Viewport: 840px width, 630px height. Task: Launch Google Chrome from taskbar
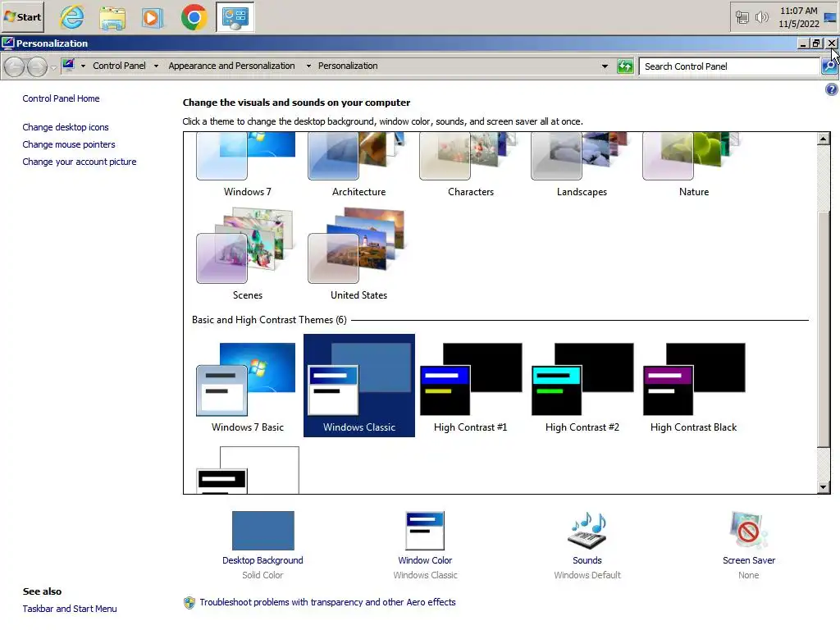(194, 16)
